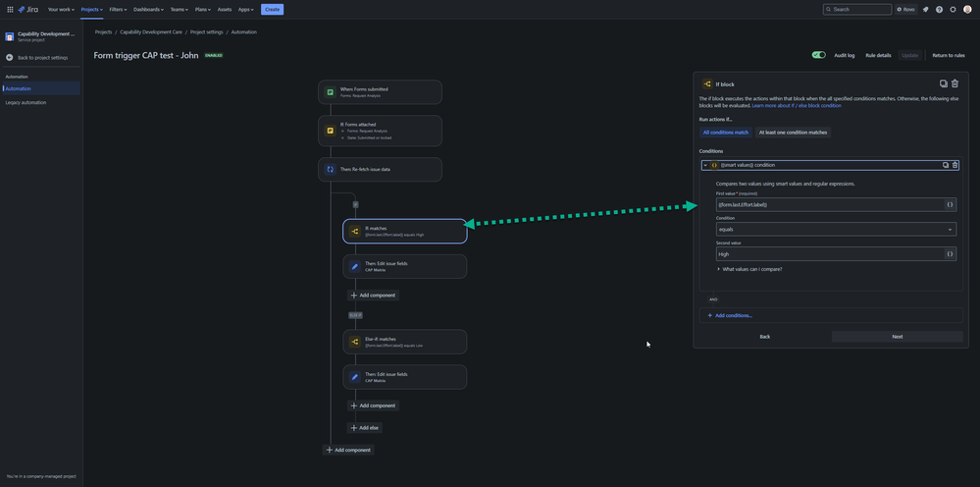
Task: Open the app switcher grid icon
Action: click(10, 10)
